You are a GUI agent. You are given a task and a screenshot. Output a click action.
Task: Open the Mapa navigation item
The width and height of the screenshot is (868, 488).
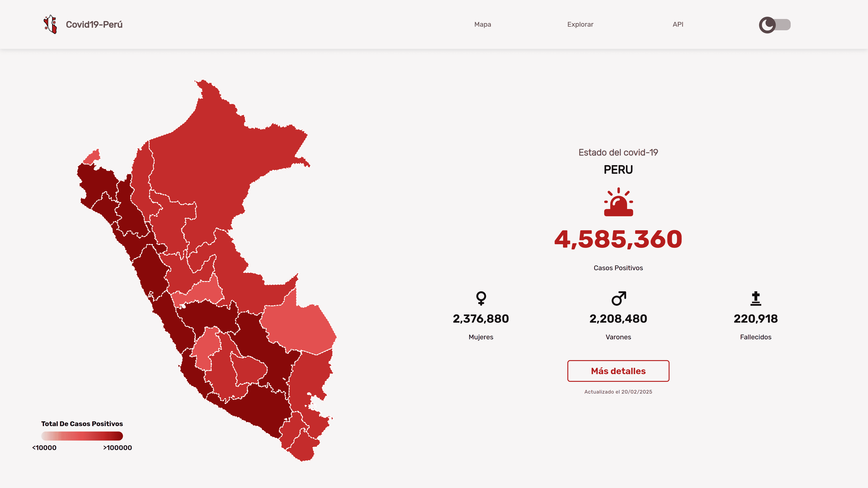(x=483, y=24)
